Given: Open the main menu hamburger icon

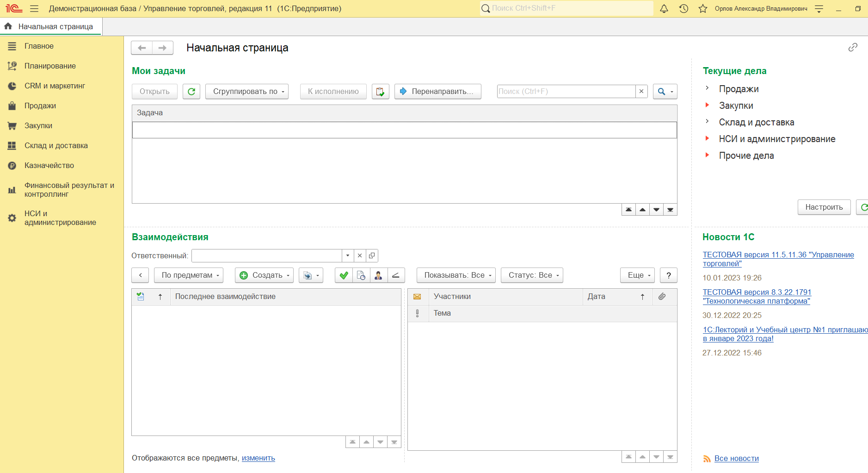Looking at the screenshot, I should [34, 9].
